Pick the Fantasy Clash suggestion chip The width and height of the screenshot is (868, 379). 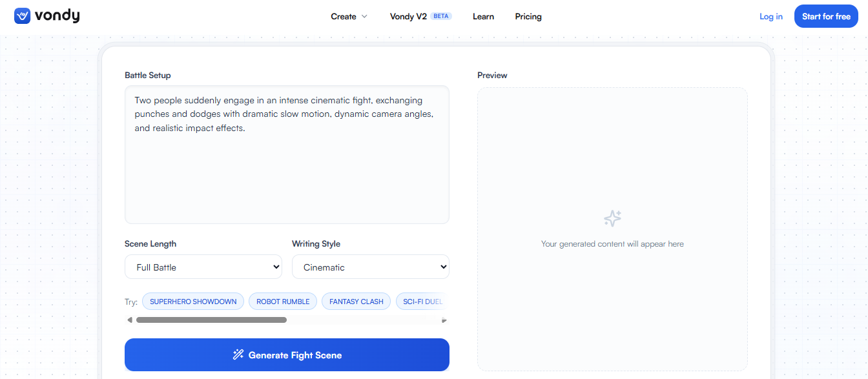[x=356, y=302]
